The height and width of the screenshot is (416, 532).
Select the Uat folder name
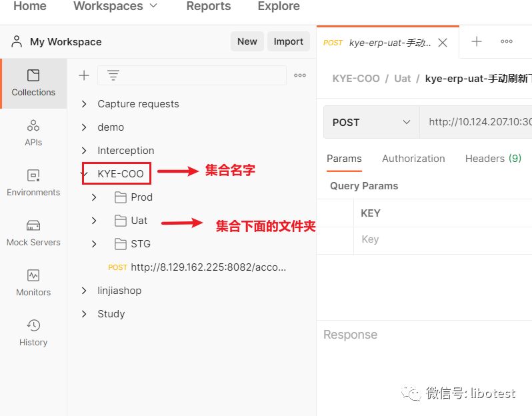coord(139,221)
